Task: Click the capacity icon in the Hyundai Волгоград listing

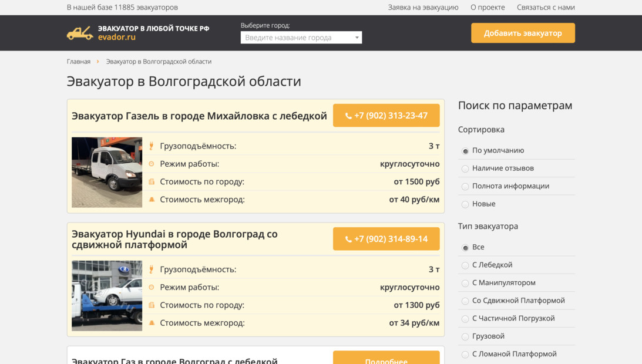Action: coord(152,269)
